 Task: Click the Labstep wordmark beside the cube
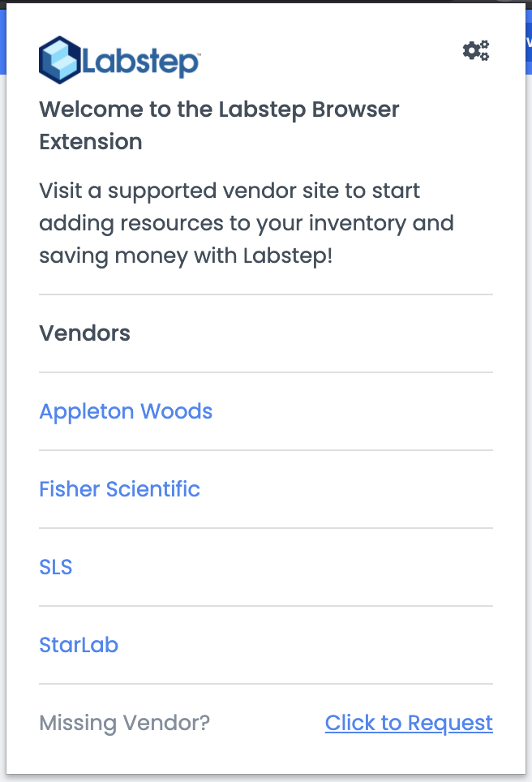(x=139, y=62)
